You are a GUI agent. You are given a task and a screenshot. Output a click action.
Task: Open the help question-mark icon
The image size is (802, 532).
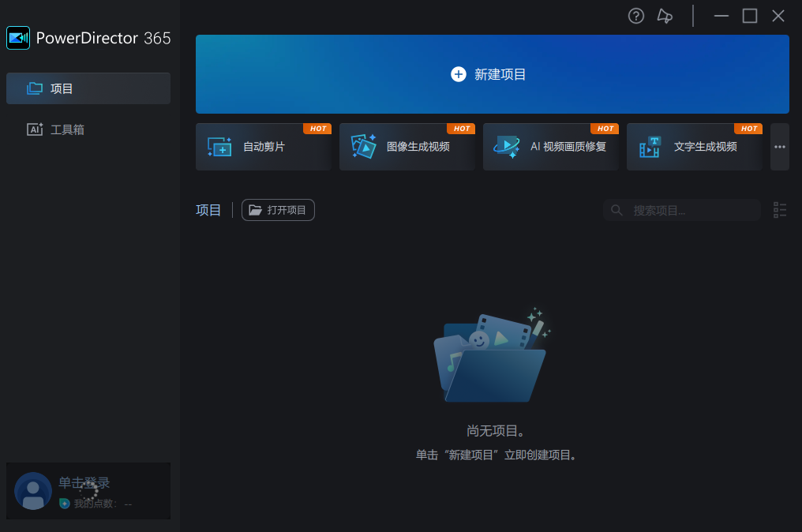click(636, 16)
